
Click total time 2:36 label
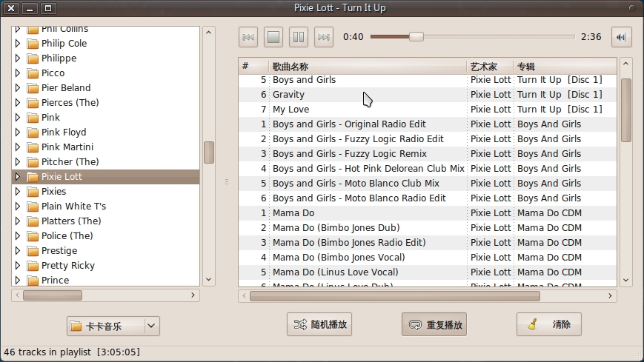[591, 37]
